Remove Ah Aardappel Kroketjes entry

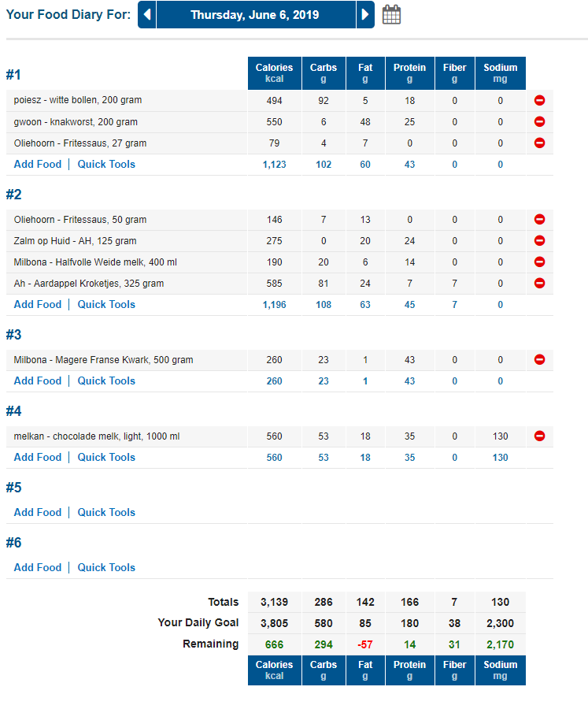coord(539,284)
